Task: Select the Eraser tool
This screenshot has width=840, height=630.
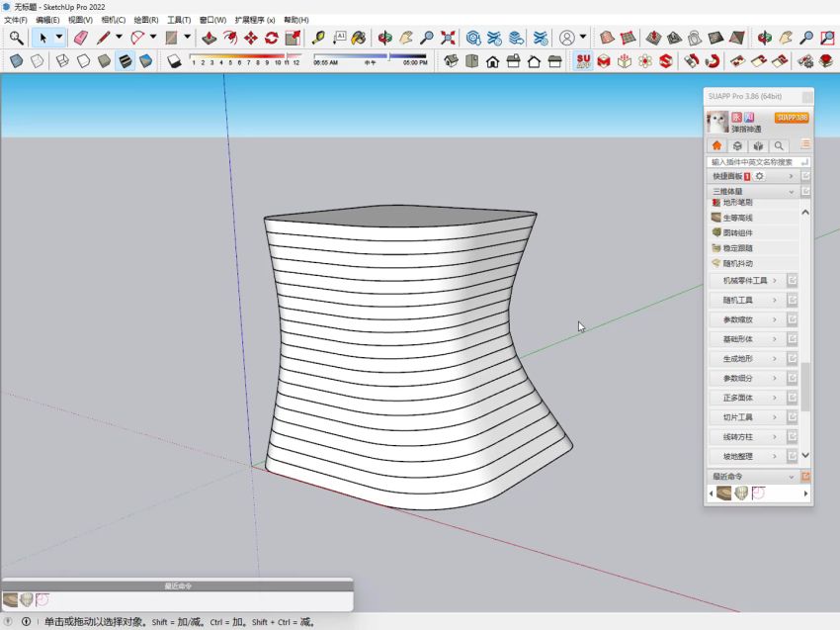Action: tap(80, 38)
